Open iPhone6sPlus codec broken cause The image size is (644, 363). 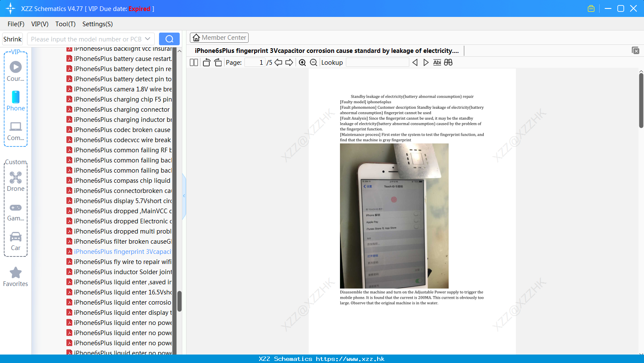click(118, 130)
